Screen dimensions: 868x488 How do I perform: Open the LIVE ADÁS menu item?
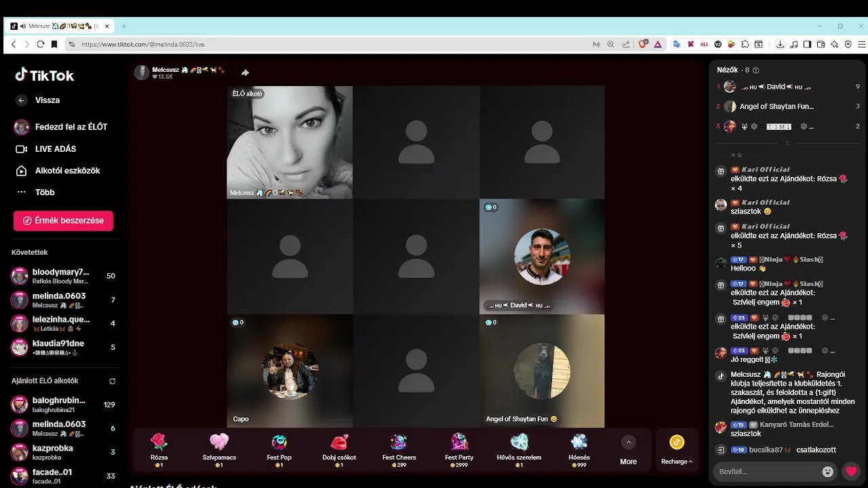(46, 149)
